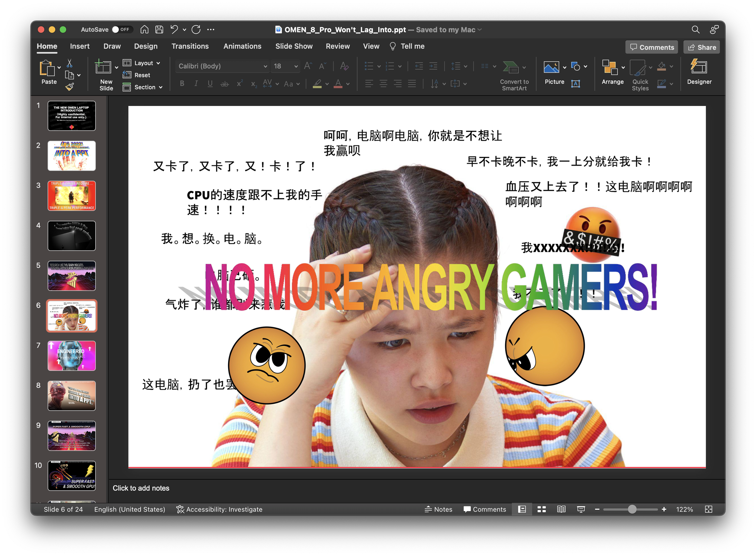
Task: Toggle underline formatting
Action: click(210, 84)
